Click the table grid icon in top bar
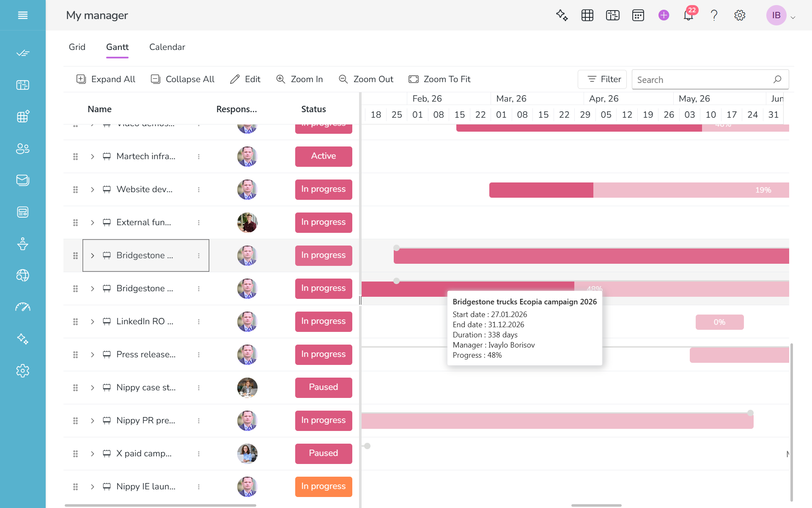The height and width of the screenshot is (508, 812). [587, 15]
